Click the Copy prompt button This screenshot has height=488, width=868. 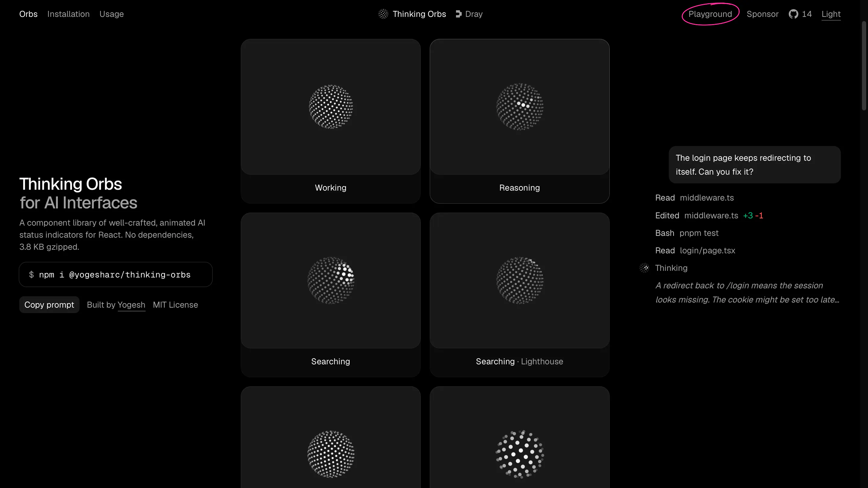[49, 305]
